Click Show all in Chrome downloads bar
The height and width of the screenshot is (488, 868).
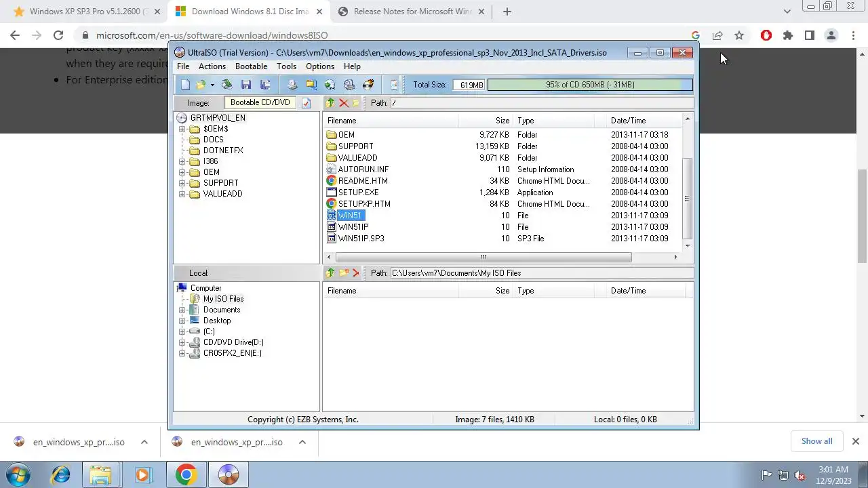click(x=816, y=441)
